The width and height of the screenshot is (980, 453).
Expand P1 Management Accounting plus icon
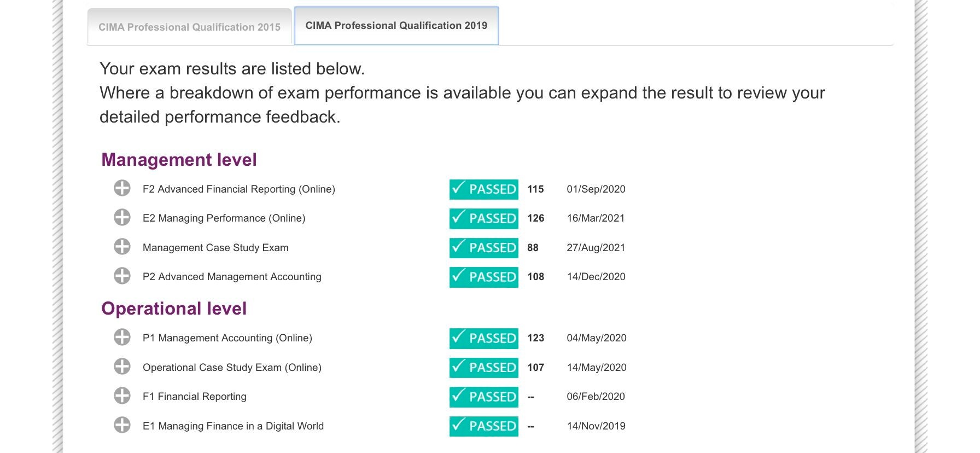(x=122, y=338)
